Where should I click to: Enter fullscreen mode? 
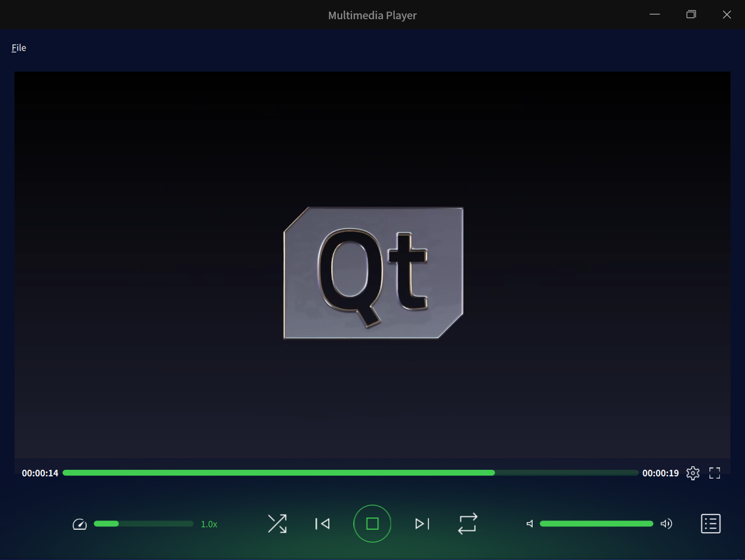(715, 473)
